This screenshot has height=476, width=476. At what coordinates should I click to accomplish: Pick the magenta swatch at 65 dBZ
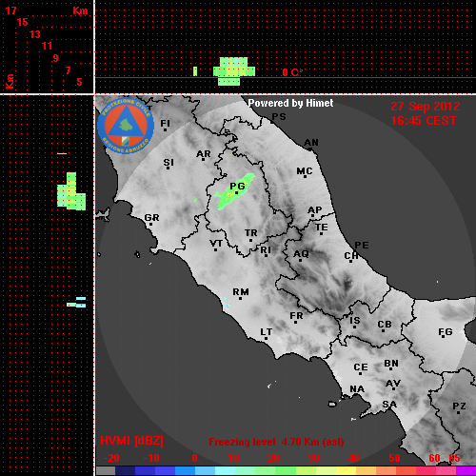pos(466,470)
